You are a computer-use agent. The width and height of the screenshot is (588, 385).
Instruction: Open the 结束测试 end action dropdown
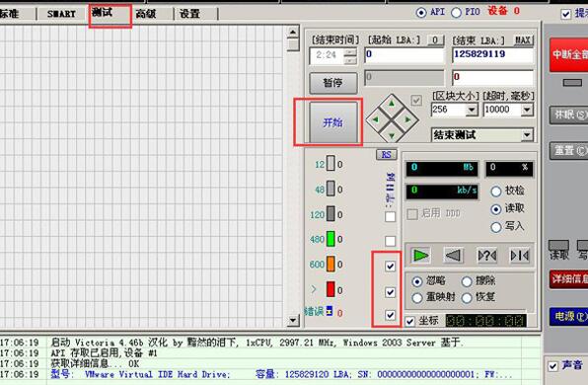(x=527, y=134)
